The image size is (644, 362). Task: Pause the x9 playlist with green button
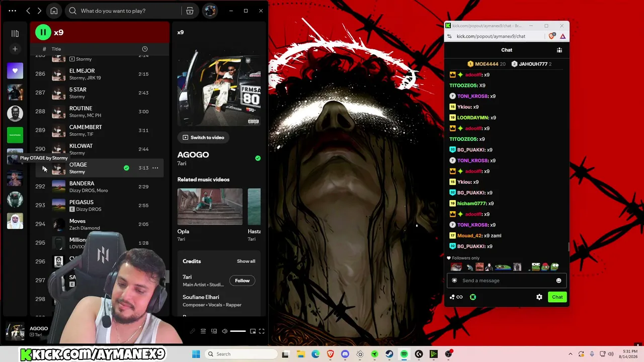coord(43,32)
